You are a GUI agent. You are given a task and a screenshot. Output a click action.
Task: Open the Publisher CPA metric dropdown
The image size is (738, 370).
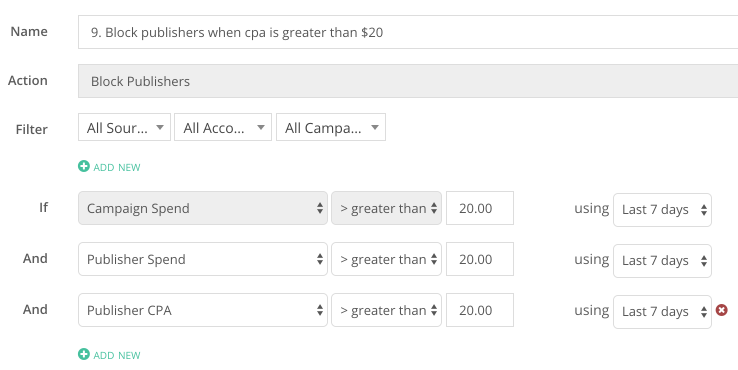pos(203,310)
